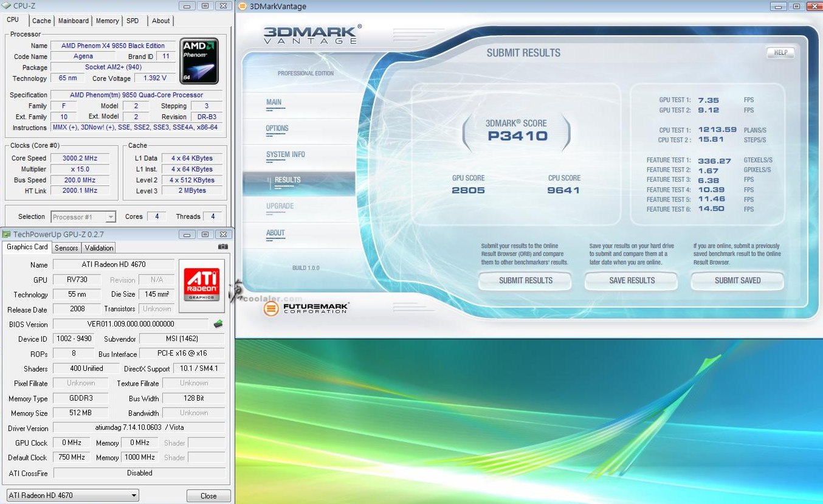Click the Close button in GPU-Z

point(208,495)
